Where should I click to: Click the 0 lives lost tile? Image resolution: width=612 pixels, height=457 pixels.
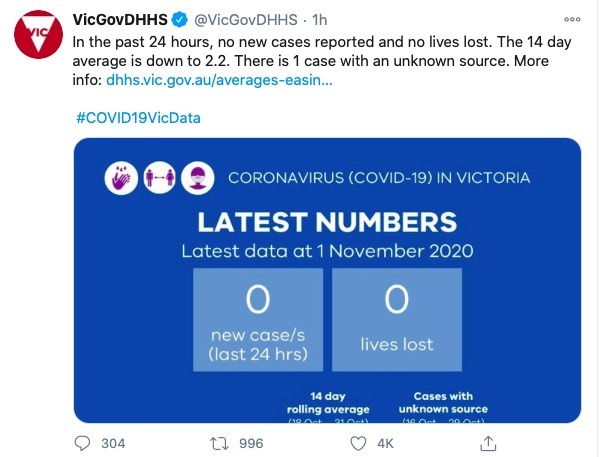[x=397, y=320]
